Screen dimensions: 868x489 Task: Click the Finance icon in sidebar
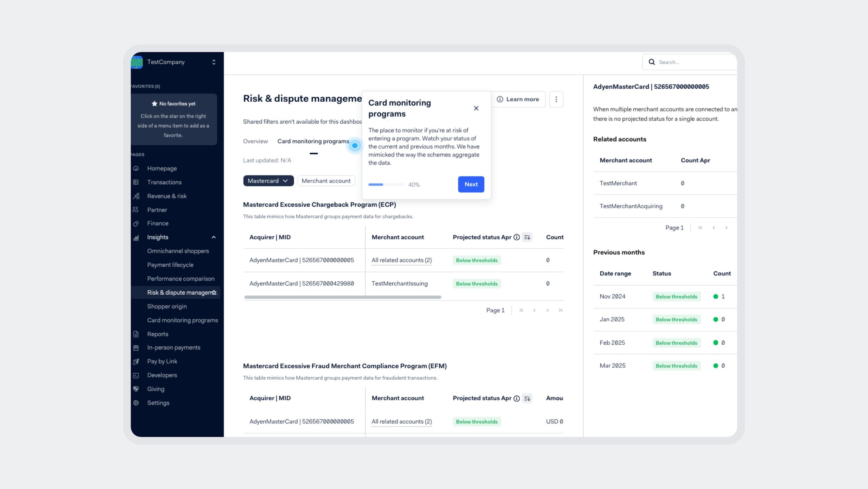point(136,223)
